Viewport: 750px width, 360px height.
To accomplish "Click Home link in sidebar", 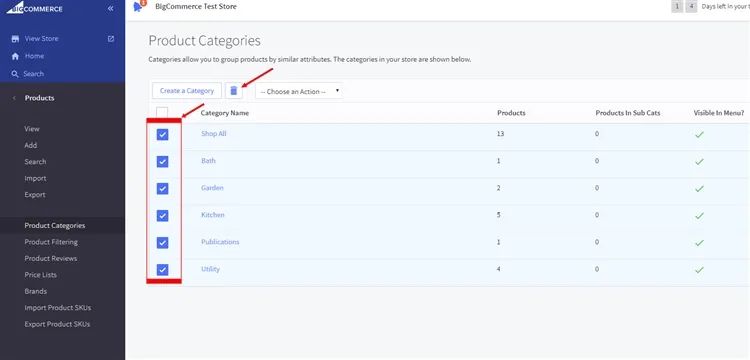I will [34, 56].
